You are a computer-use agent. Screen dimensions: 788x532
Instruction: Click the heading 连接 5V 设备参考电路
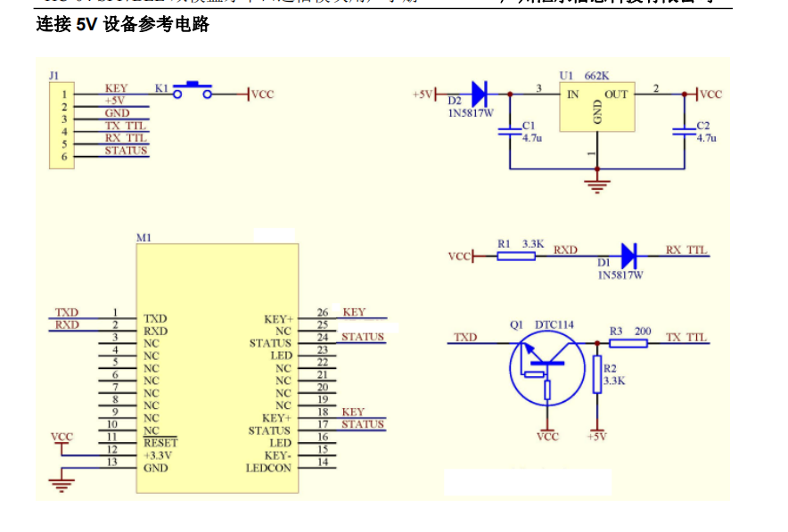pyautogui.click(x=122, y=23)
